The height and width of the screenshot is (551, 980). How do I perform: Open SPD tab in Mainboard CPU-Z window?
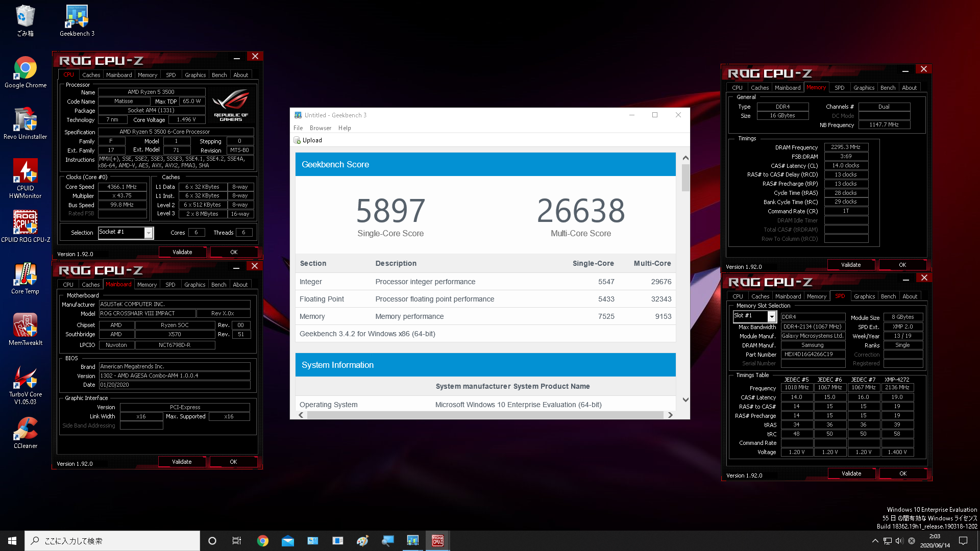[x=170, y=285]
